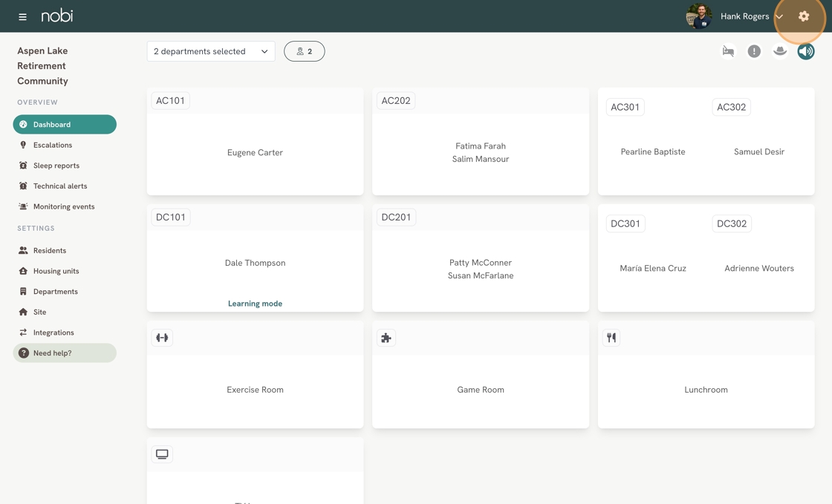Click the TV room monitor icon
Viewport: 832px width, 504px height.
click(162, 454)
